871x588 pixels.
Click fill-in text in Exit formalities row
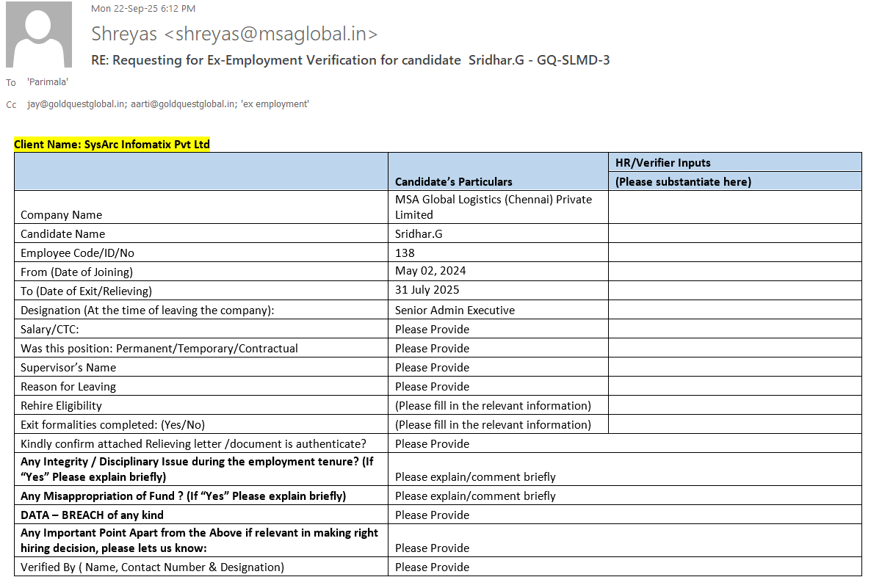pyautogui.click(x=494, y=425)
